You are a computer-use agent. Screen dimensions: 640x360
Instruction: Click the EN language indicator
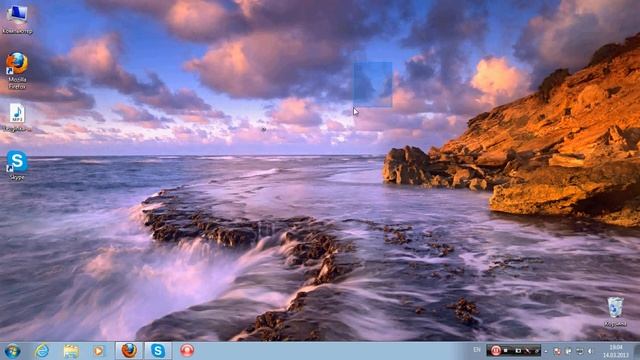477,350
